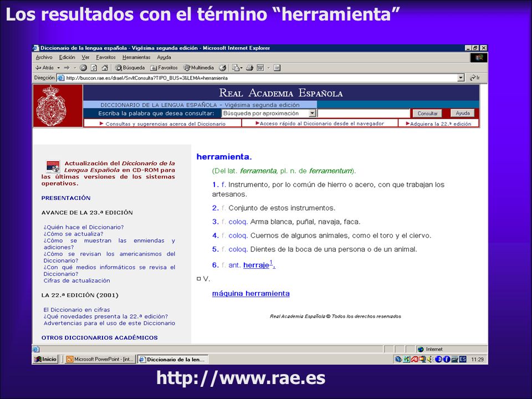Click the Internet Explorer title bar icon
This screenshot has width=532, height=399.
(x=37, y=48)
